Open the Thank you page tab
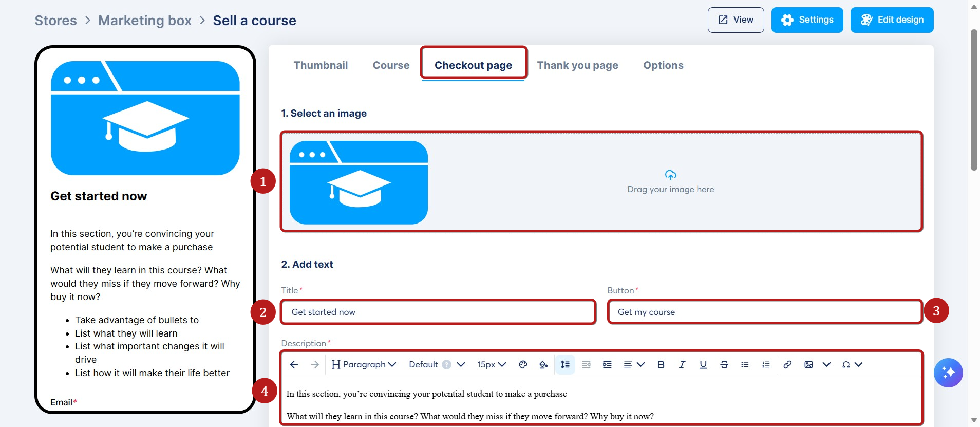Image resolution: width=980 pixels, height=427 pixels. (577, 65)
